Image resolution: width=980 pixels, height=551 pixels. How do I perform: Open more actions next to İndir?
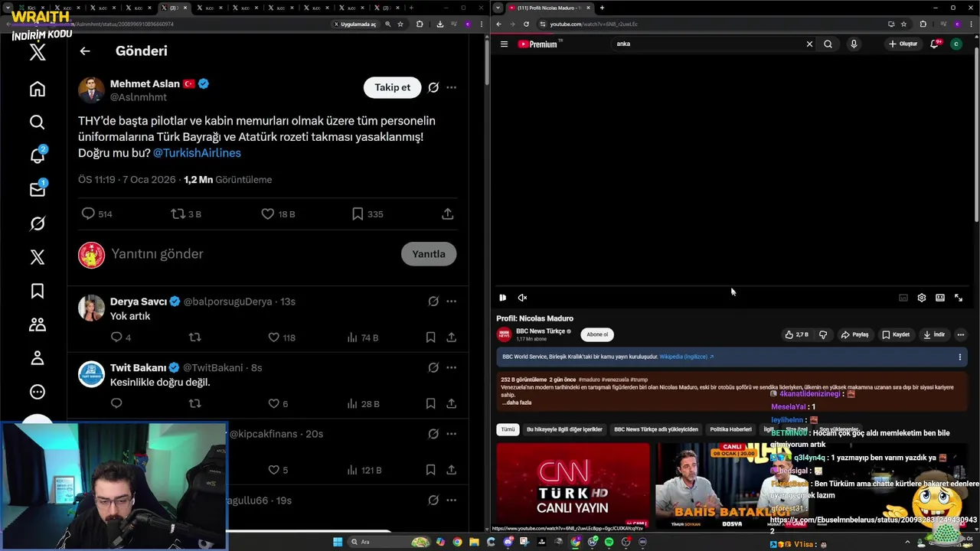pos(960,334)
